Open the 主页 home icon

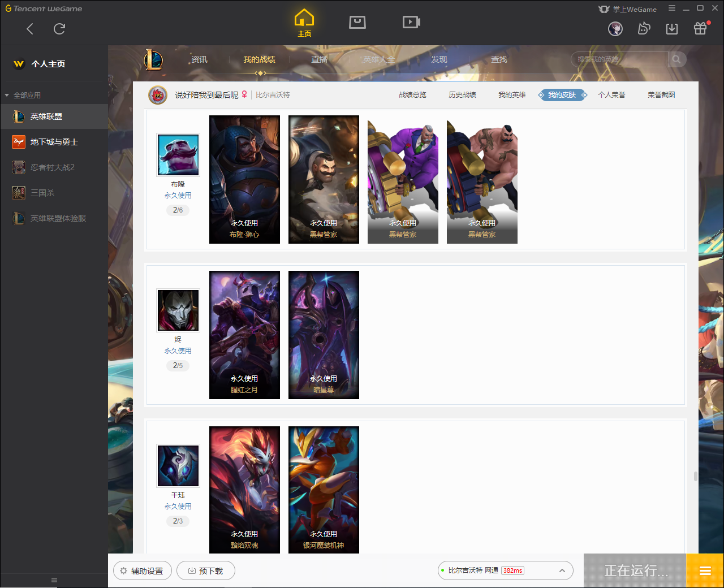304,23
